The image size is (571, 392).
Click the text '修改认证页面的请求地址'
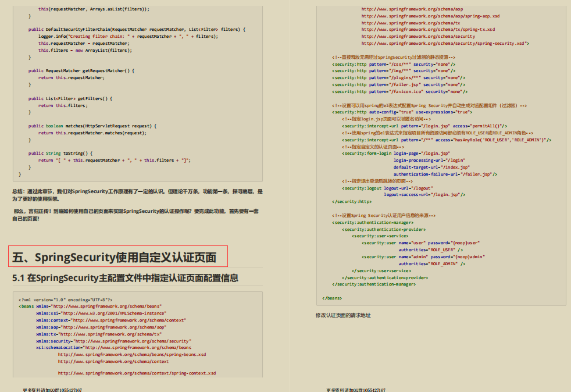[x=343, y=315]
